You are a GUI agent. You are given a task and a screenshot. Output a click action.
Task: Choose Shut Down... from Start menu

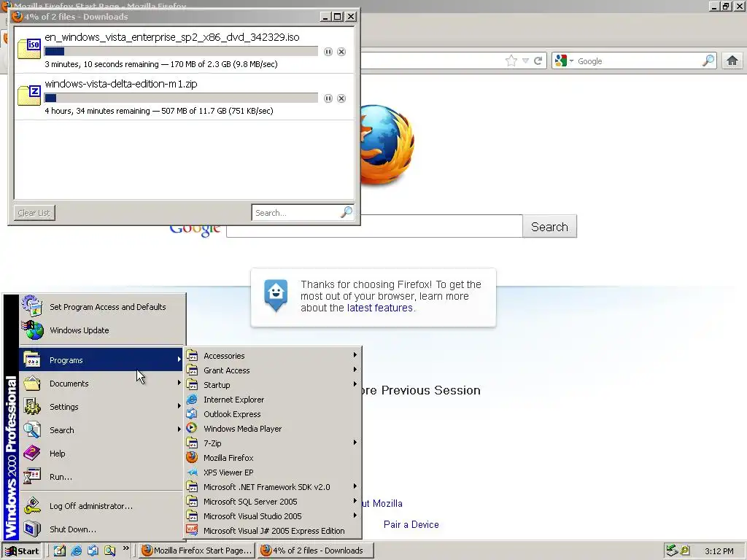102,529
